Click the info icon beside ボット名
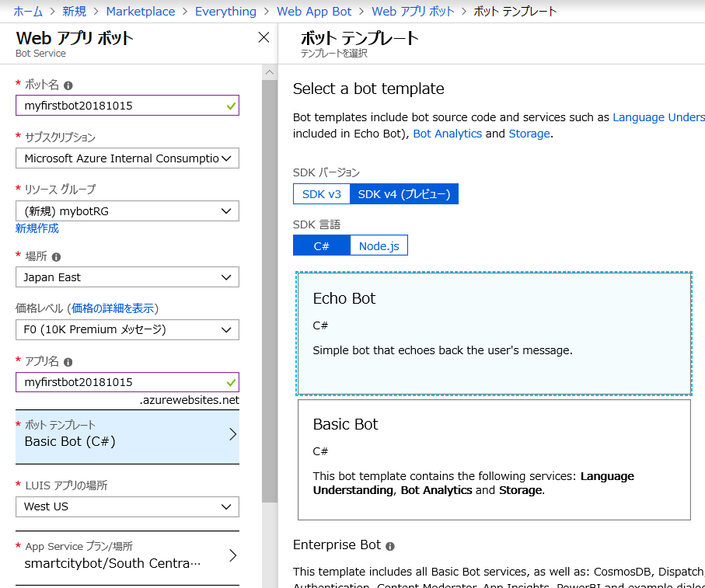 pyautogui.click(x=69, y=85)
